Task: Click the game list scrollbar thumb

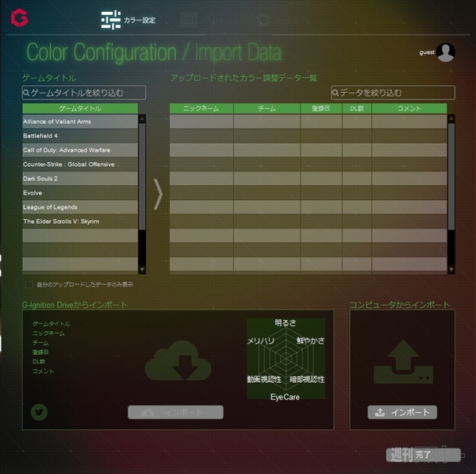Action: coord(142,176)
